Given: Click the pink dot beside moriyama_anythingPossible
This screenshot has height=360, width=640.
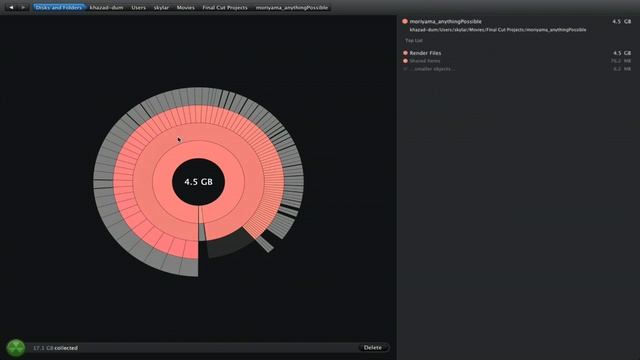Looking at the screenshot, I should [405, 21].
